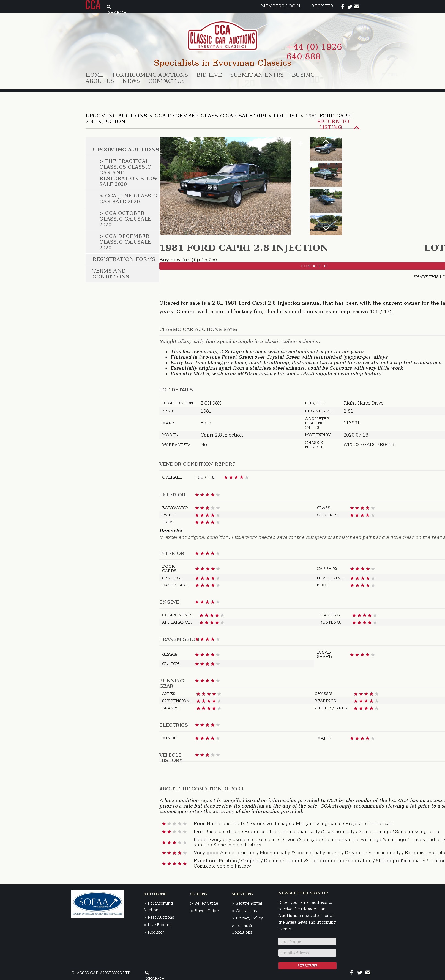Open SUBMIT AN ENTRY menu item
Image resolution: width=445 pixels, height=980 pixels.
257,75
